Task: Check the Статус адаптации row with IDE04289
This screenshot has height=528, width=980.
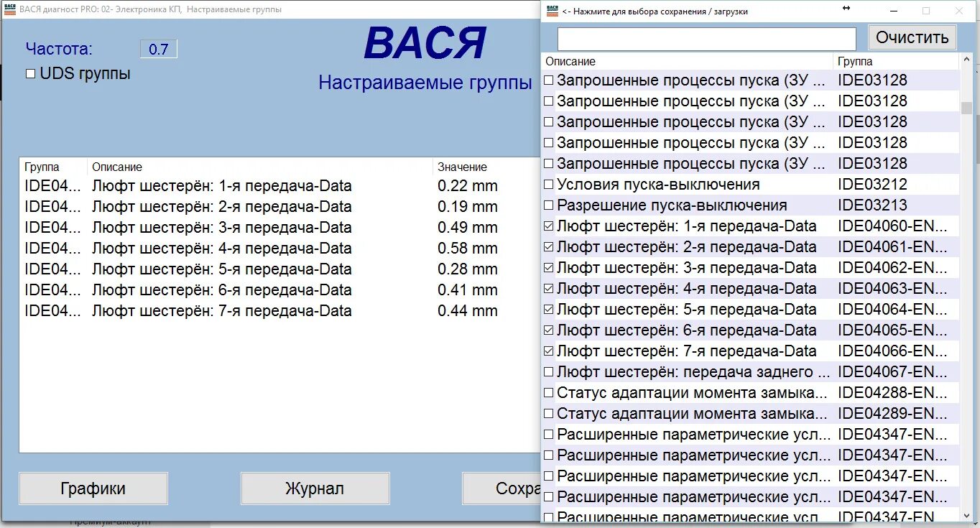Action: pyautogui.click(x=549, y=414)
